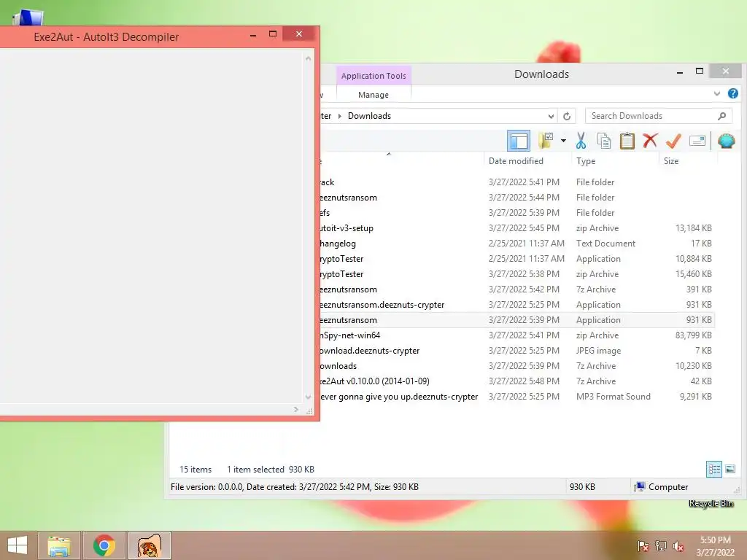Maximize the Exe2Aut decompiler window
The width and height of the screenshot is (747, 560).
(x=273, y=34)
